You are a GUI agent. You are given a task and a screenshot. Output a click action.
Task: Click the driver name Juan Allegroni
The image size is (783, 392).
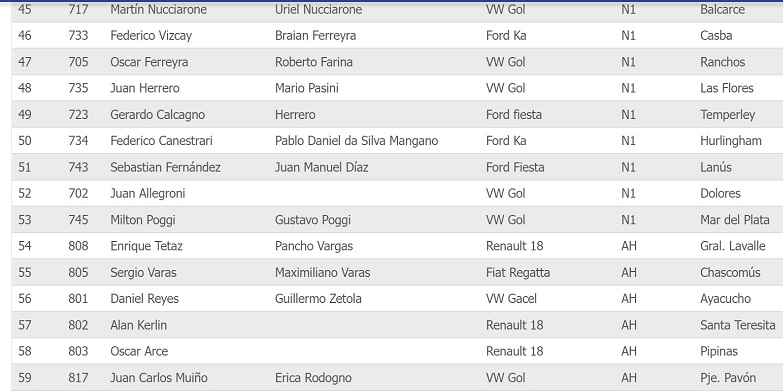pos(148,193)
